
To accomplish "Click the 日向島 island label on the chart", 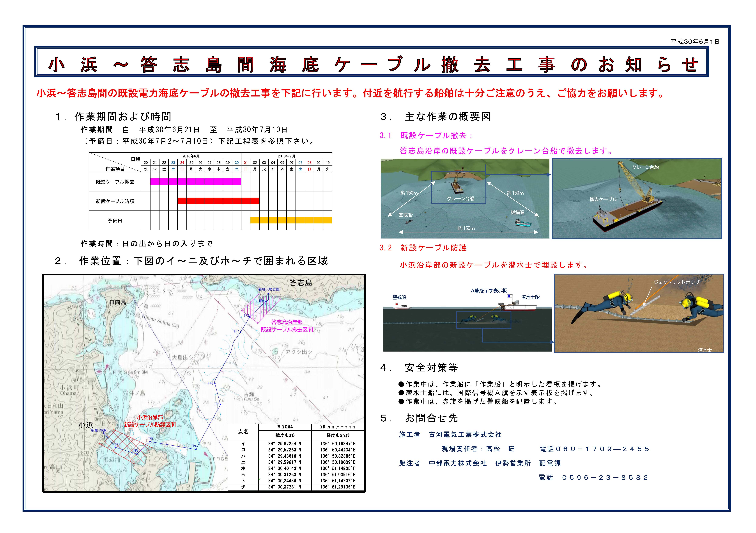I will (118, 302).
